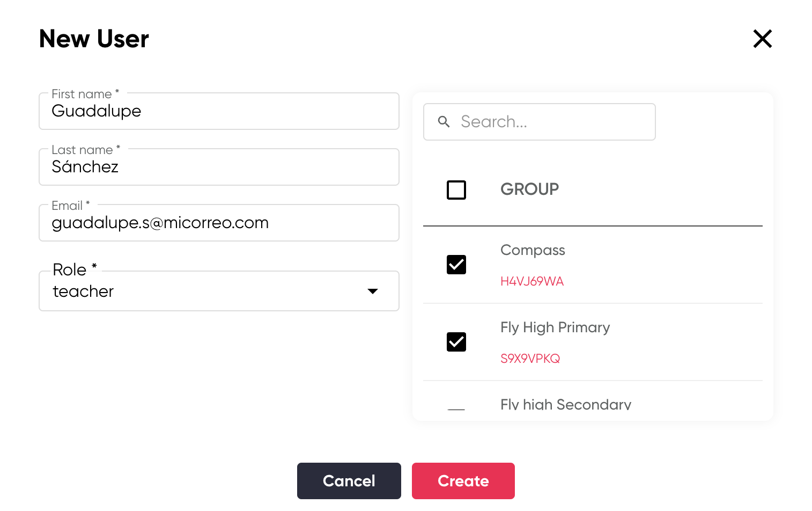Click the Create button
Viewport: 812px width, 511px height.
(463, 481)
